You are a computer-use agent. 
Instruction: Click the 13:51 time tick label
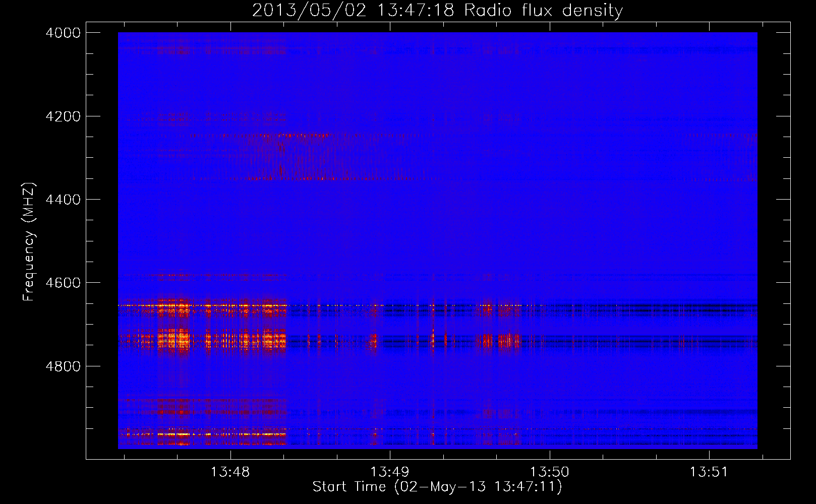coord(709,472)
